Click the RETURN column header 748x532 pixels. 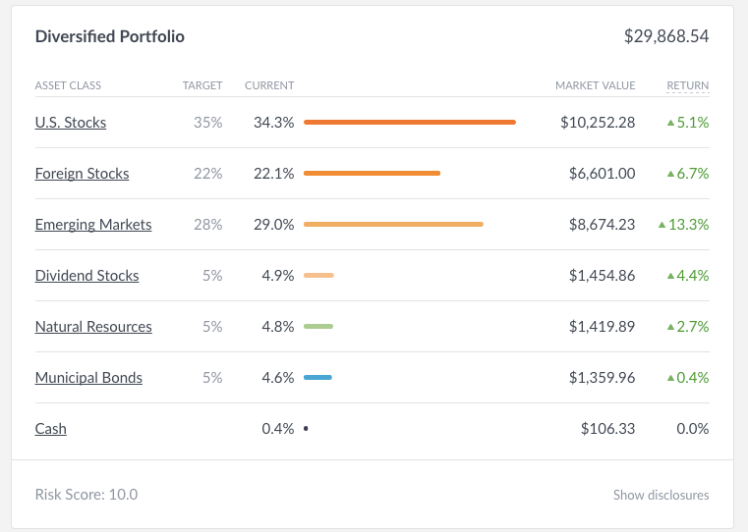(688, 85)
